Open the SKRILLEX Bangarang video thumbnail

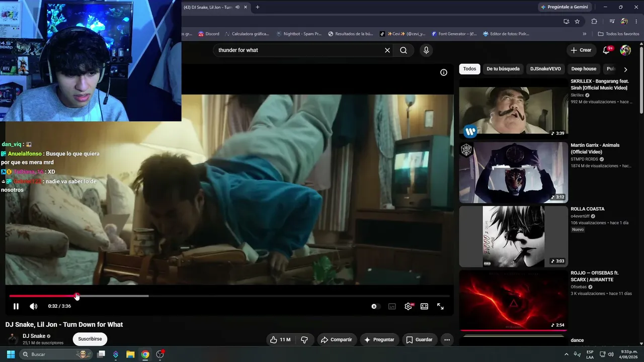tap(514, 108)
